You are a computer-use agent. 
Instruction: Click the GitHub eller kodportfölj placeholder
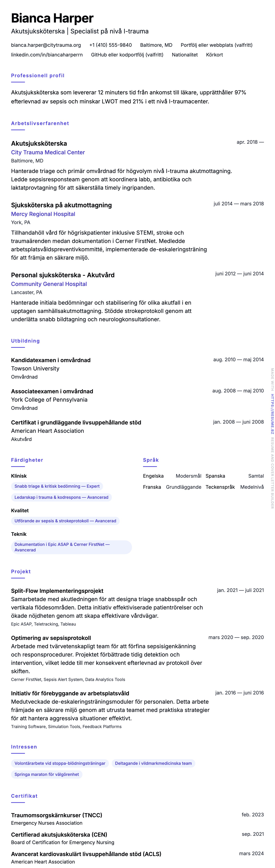pos(127,55)
